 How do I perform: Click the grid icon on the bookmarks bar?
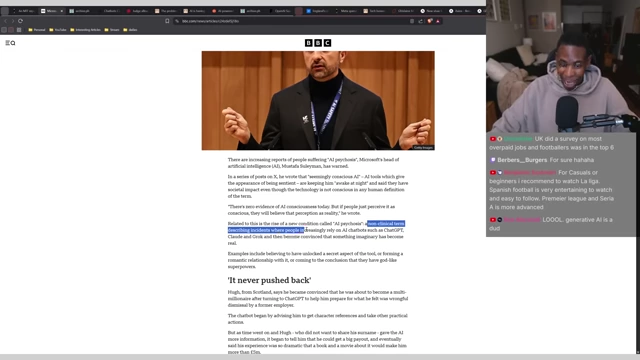tap(19, 30)
